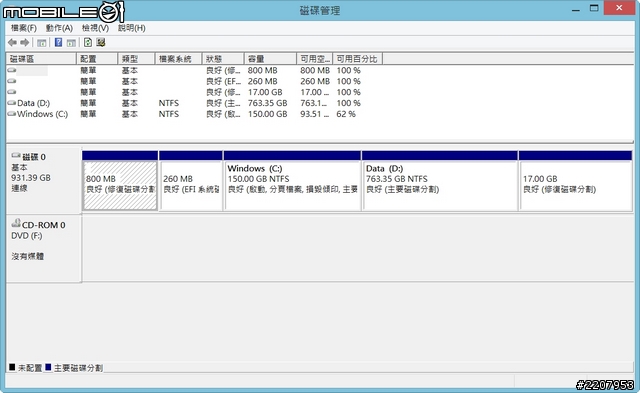Click the 磁碟 0 931.39 GB disk label
Viewport: 640px width, 393px height.
[43, 180]
